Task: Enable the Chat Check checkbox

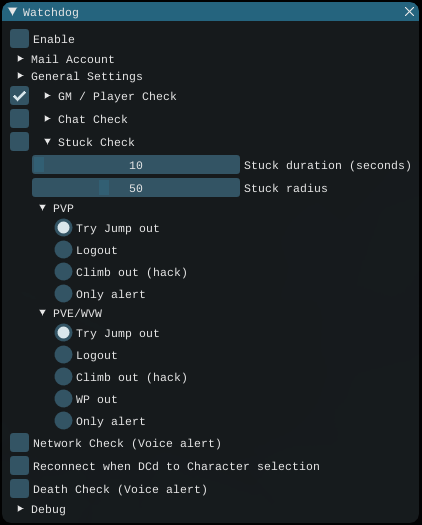Action: coord(19,119)
